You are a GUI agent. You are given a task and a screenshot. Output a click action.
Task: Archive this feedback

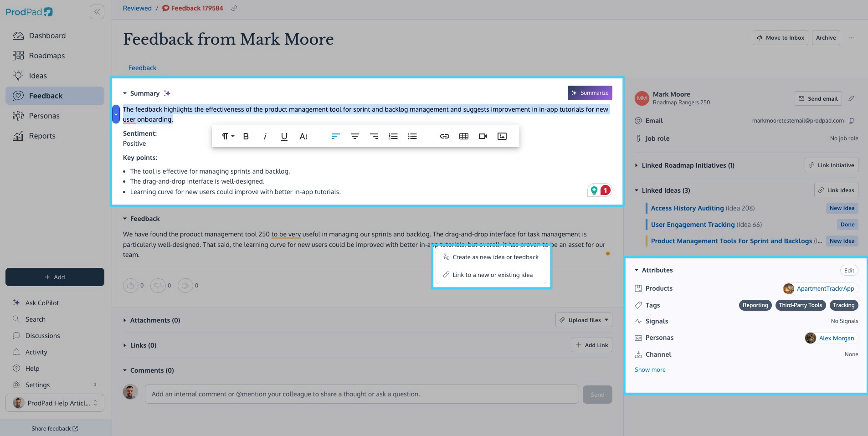(826, 38)
